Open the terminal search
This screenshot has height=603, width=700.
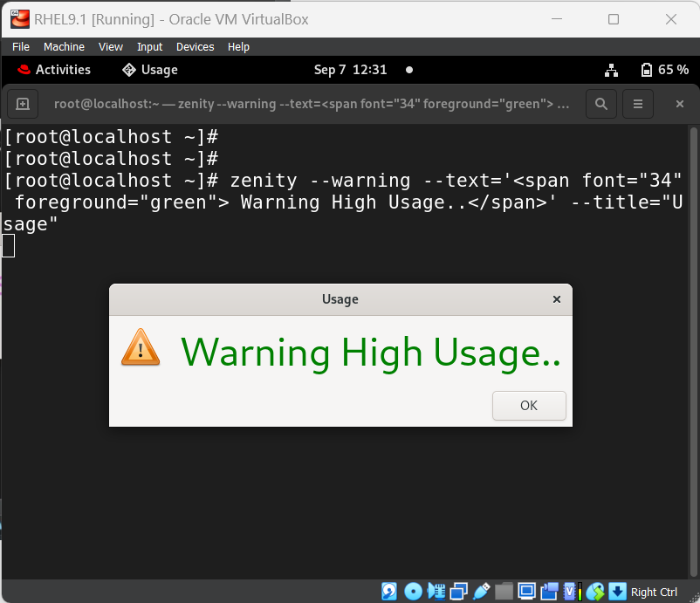pyautogui.click(x=600, y=103)
